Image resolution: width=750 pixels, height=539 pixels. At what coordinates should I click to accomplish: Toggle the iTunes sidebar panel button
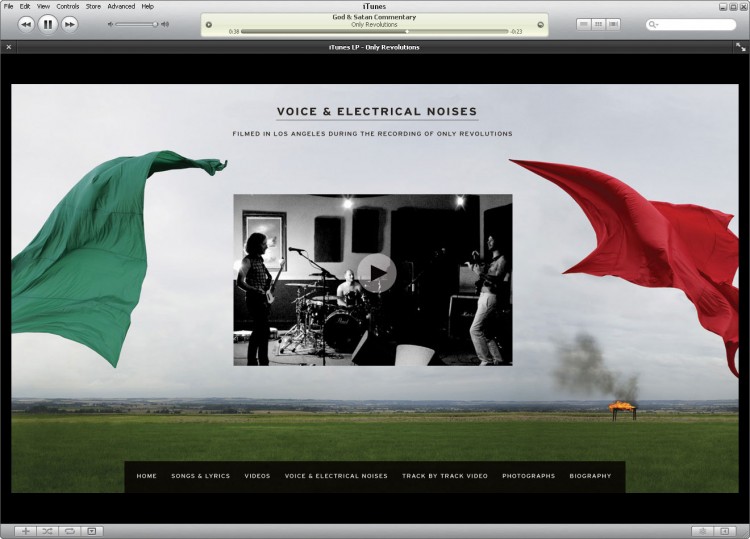click(x=725, y=531)
